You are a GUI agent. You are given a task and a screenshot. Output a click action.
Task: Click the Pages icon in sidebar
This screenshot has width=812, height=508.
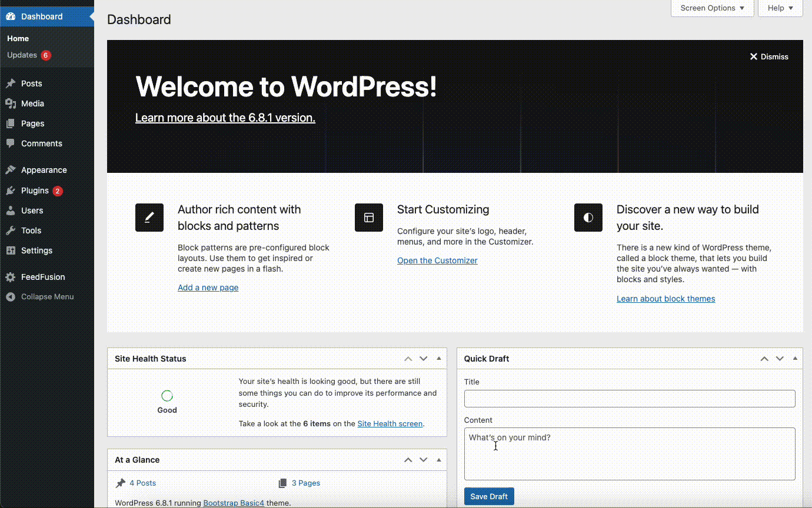pos(11,123)
